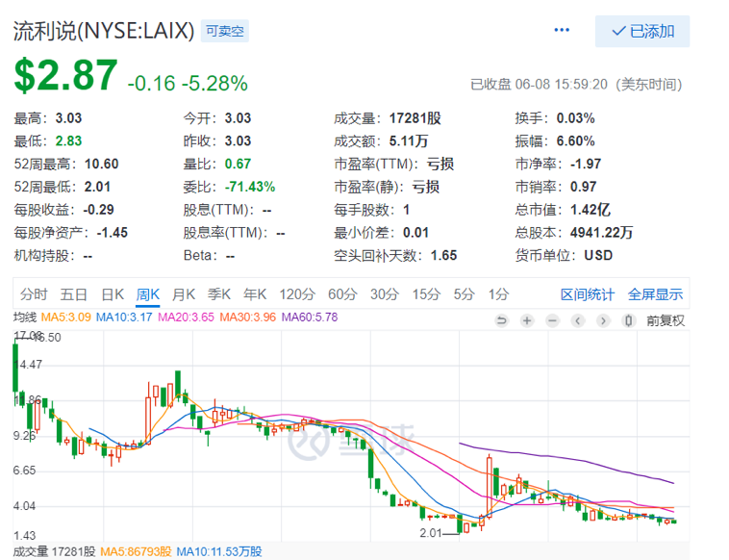Open the 前复权 adjustment dropdown
This screenshot has height=560, width=729.
[x=666, y=320]
